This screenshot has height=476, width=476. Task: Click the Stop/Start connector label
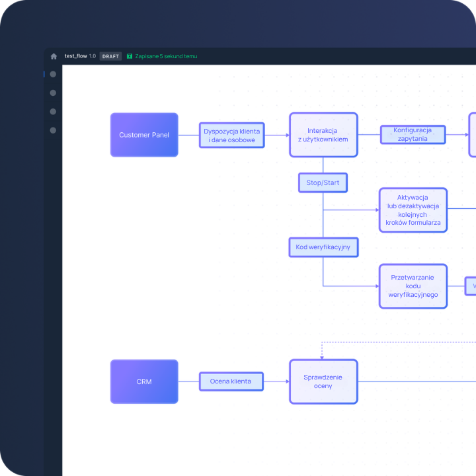[323, 182]
